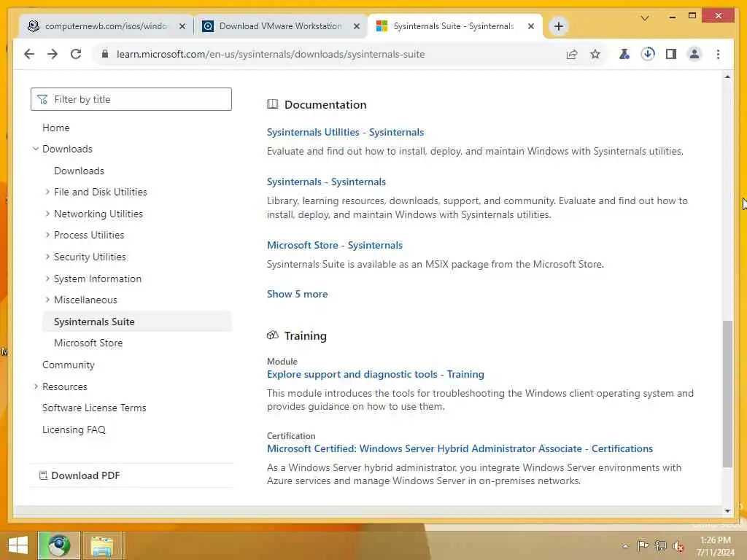
Task: Click Download PDF button
Action: click(80, 475)
